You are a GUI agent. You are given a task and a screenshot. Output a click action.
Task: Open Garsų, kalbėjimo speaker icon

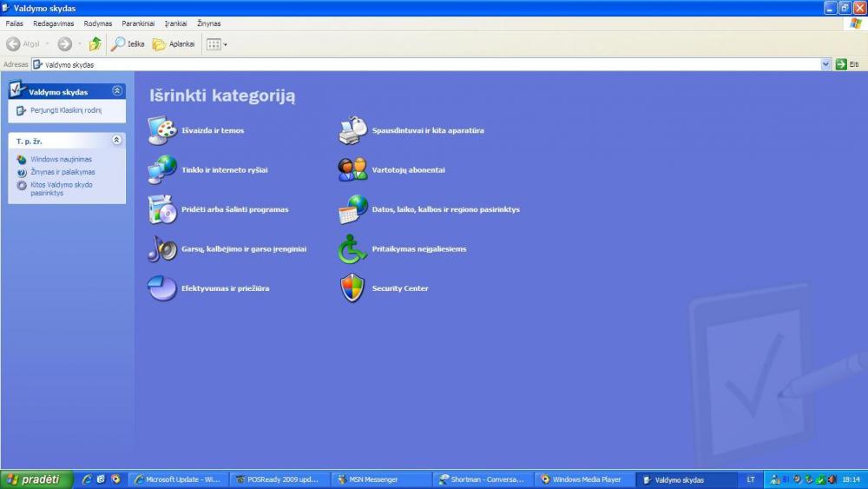(x=162, y=248)
